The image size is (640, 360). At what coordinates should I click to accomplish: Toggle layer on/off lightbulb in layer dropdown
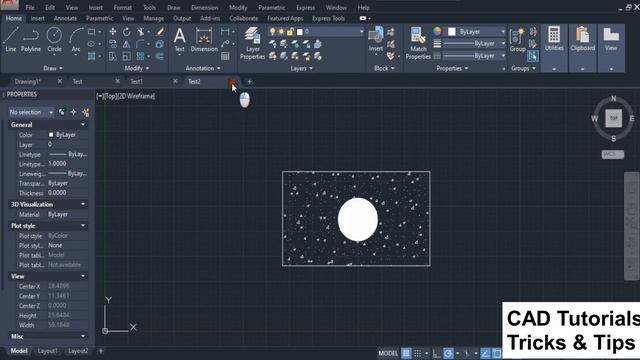(x=272, y=31)
